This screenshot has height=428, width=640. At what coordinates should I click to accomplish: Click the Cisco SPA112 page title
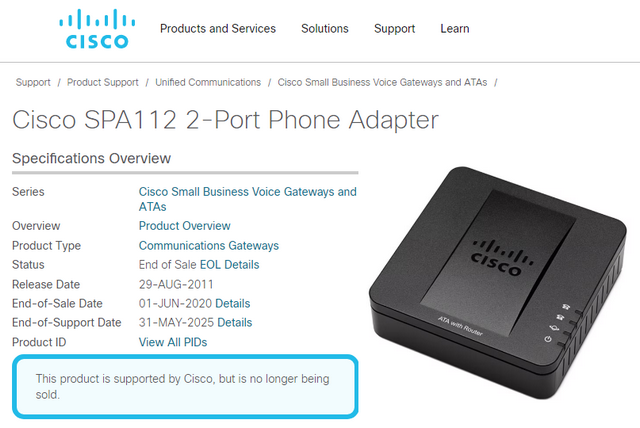click(225, 120)
